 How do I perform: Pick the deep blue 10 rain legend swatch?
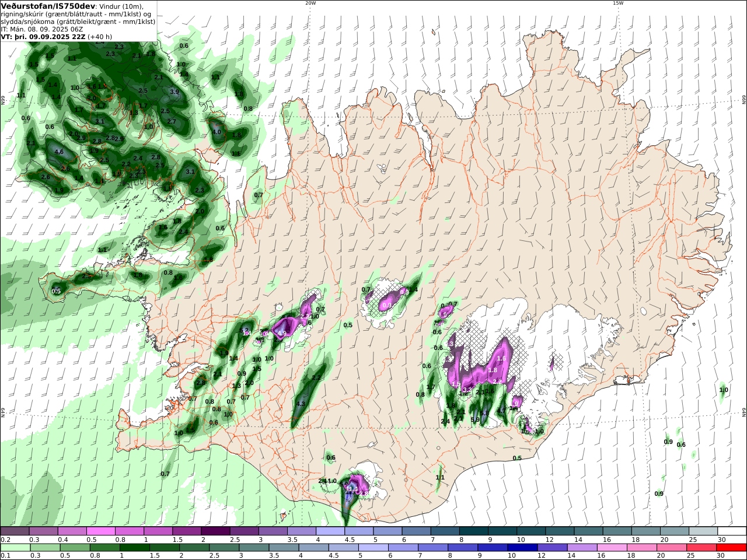pyautogui.click(x=522, y=548)
